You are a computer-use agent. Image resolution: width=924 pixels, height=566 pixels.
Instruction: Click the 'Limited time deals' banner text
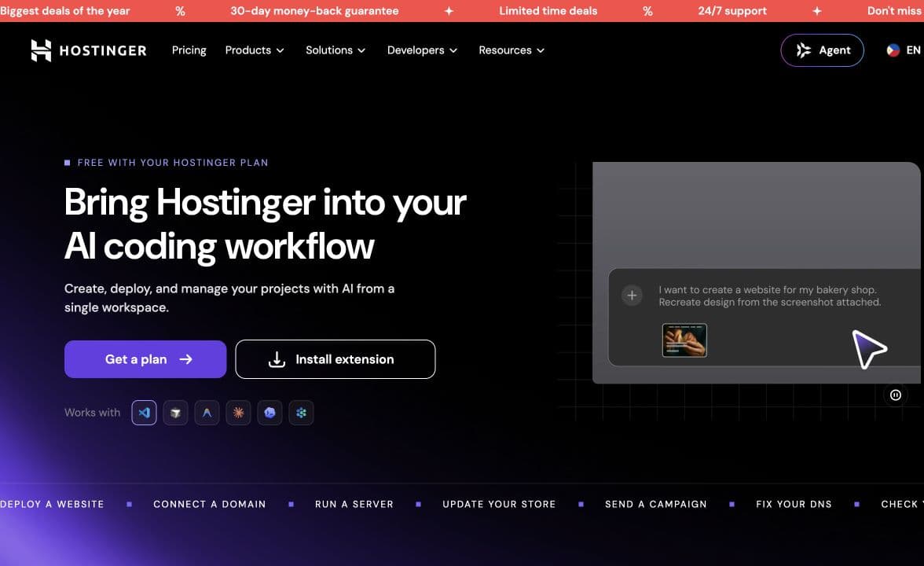pos(548,11)
